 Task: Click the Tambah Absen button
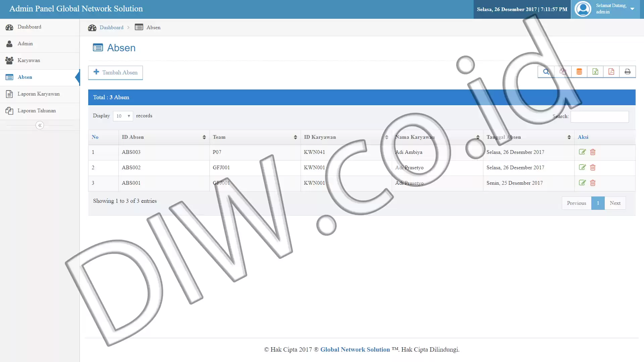(115, 72)
